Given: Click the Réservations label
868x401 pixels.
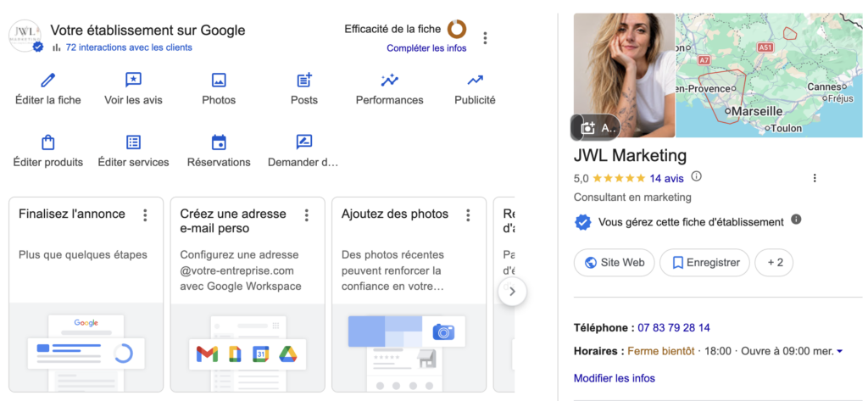Looking at the screenshot, I should [219, 162].
